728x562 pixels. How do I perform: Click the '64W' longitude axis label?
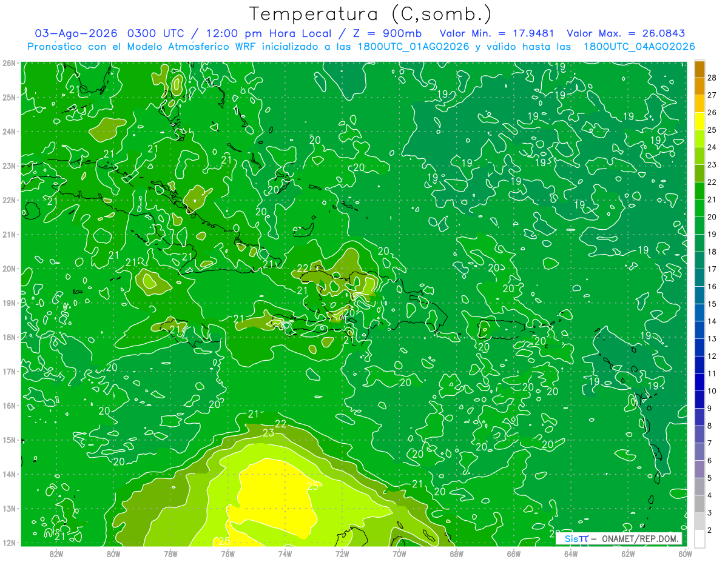click(571, 554)
